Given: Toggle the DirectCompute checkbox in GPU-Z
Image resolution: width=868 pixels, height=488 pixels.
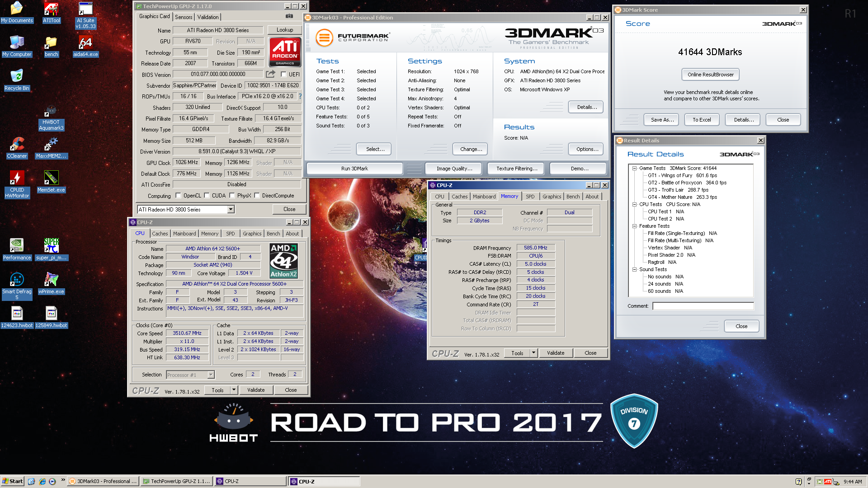Looking at the screenshot, I should click(x=257, y=196).
